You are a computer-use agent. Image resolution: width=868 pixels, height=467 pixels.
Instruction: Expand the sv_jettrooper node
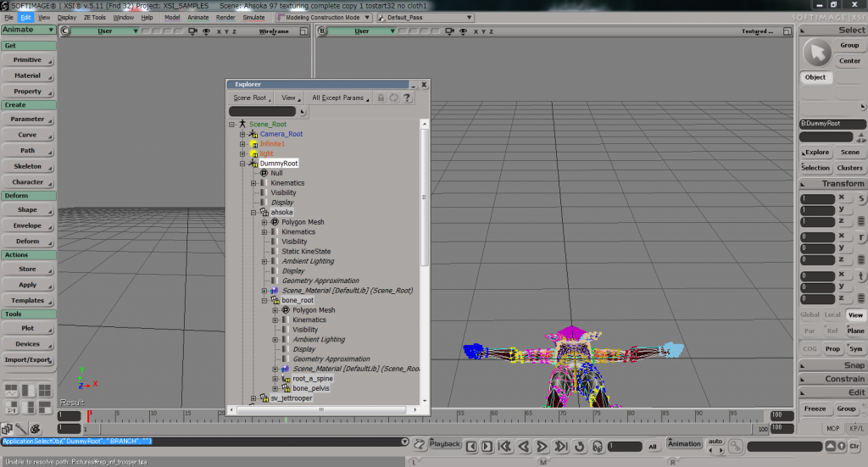coord(253,398)
